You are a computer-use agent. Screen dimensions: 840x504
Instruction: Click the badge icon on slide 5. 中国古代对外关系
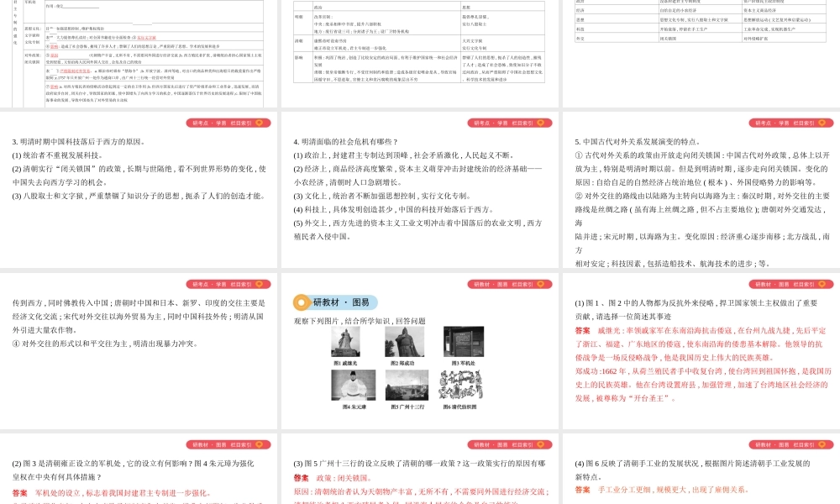822,123
